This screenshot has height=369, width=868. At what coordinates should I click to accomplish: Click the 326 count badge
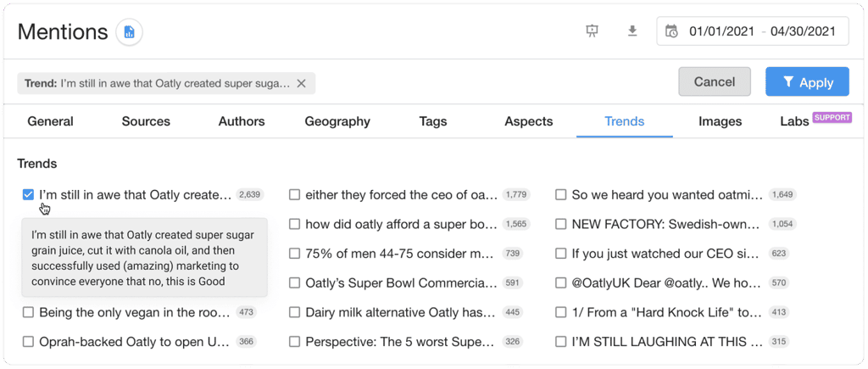tap(513, 342)
